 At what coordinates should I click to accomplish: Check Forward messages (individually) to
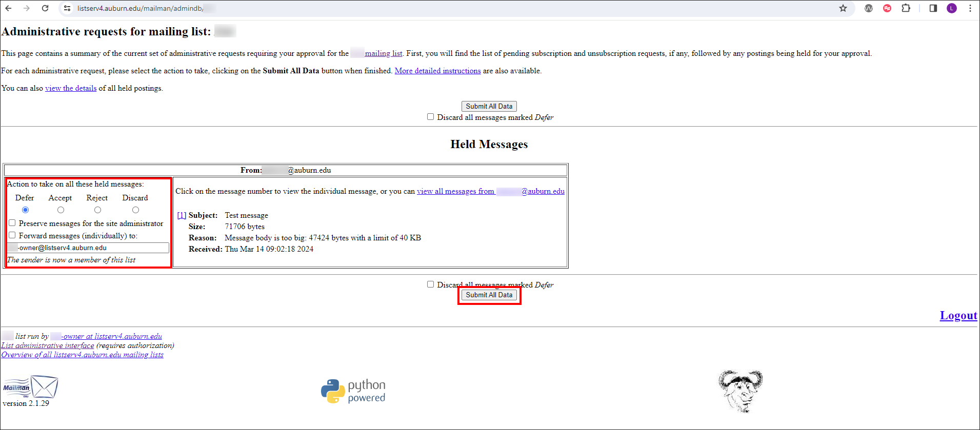(12, 235)
